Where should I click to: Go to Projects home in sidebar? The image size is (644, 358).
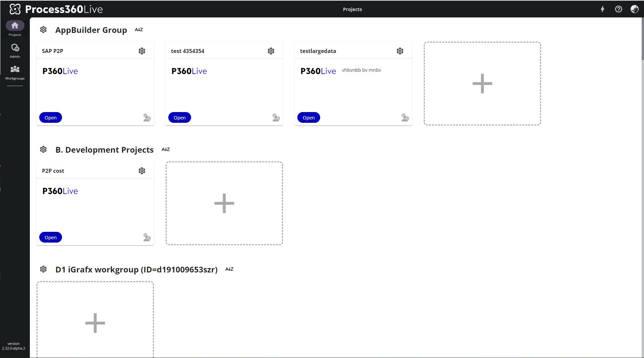coord(15,29)
